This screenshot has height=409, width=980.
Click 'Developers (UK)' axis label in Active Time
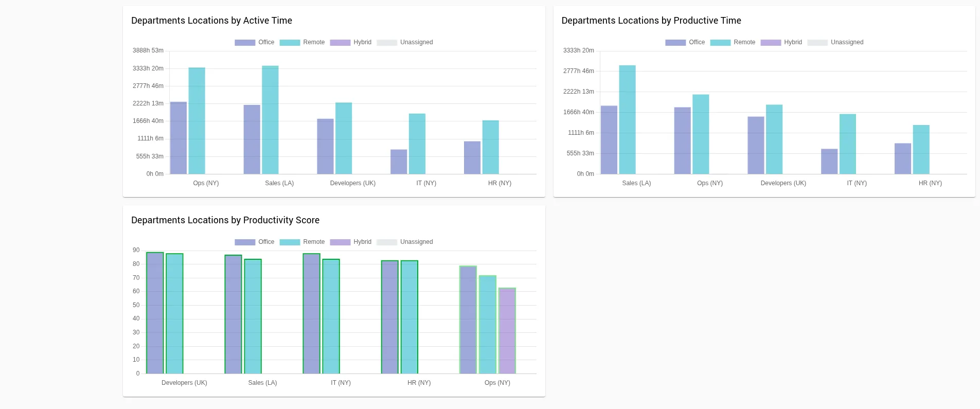[x=353, y=183]
